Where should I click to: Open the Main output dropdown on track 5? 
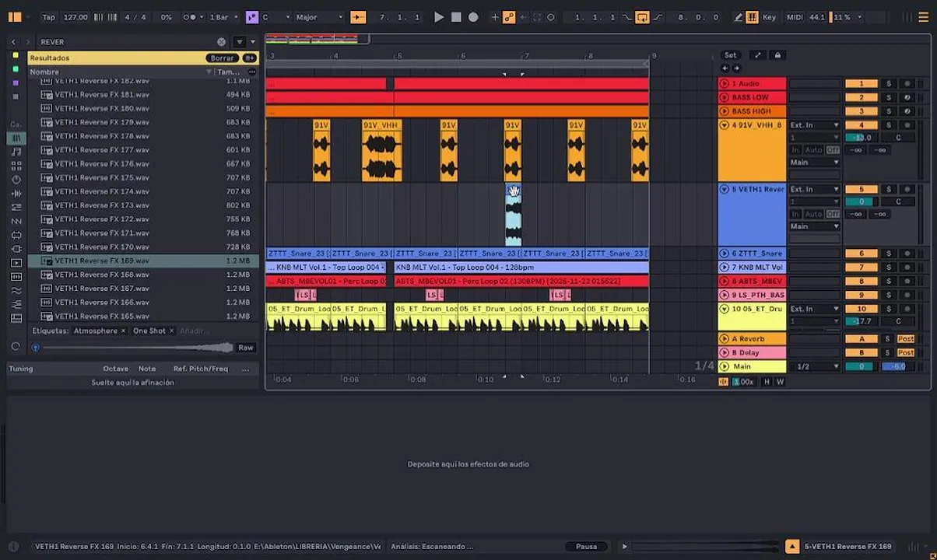tap(815, 226)
